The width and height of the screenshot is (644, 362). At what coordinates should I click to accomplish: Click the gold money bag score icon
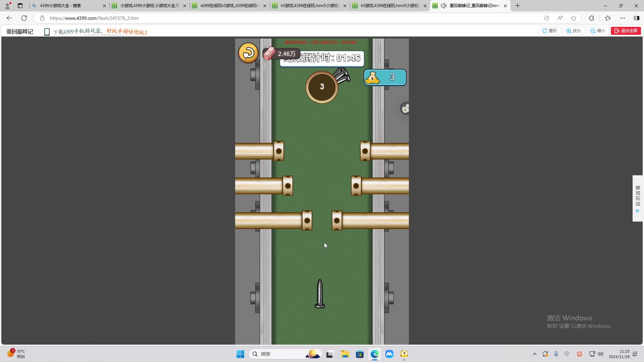pos(372,77)
